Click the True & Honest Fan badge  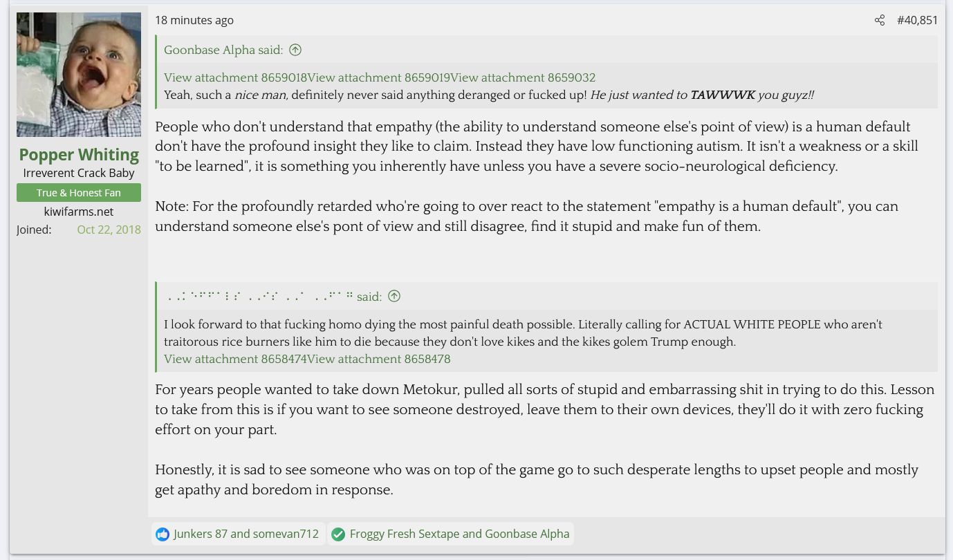79,193
